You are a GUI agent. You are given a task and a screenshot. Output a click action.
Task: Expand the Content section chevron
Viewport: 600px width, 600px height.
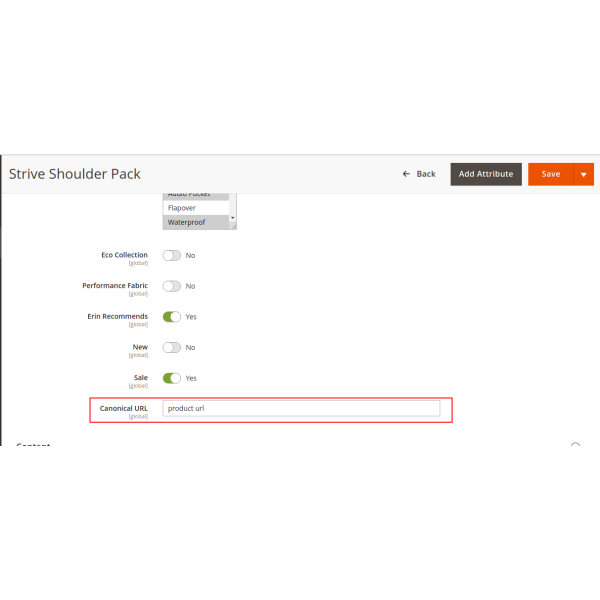(575, 446)
